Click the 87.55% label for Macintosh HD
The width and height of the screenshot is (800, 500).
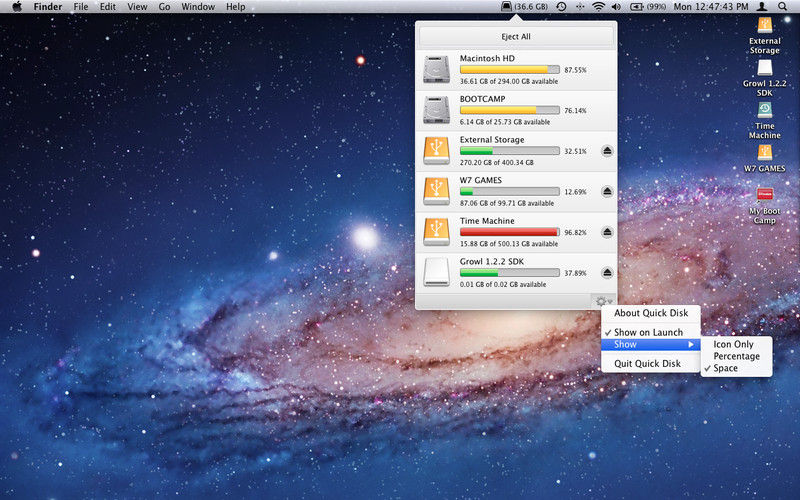click(576, 70)
